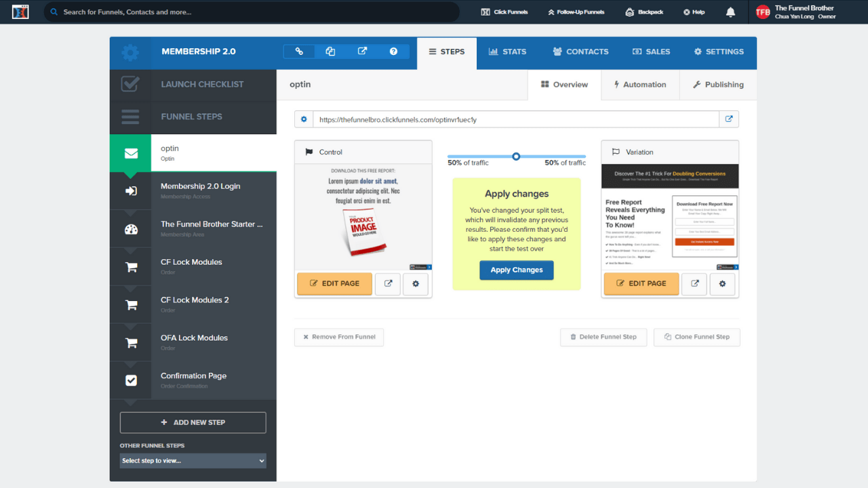The width and height of the screenshot is (868, 488).
Task: Click the Variation page thumbnail
Action: pos(670,218)
